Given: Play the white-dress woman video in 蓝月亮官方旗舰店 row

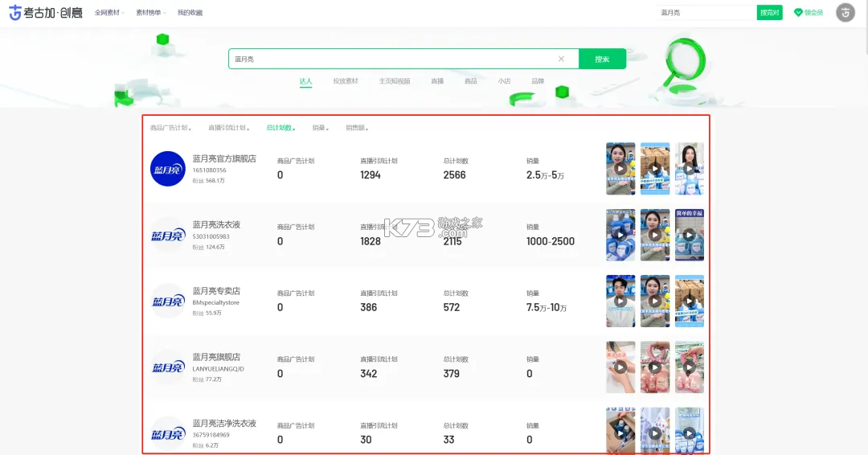Looking at the screenshot, I should click(690, 169).
